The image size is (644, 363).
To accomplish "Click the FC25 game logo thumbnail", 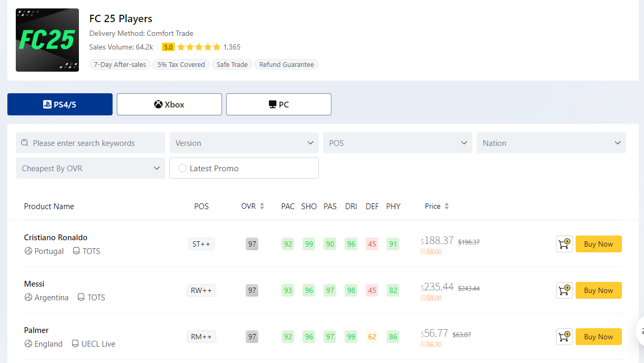I will point(47,40).
